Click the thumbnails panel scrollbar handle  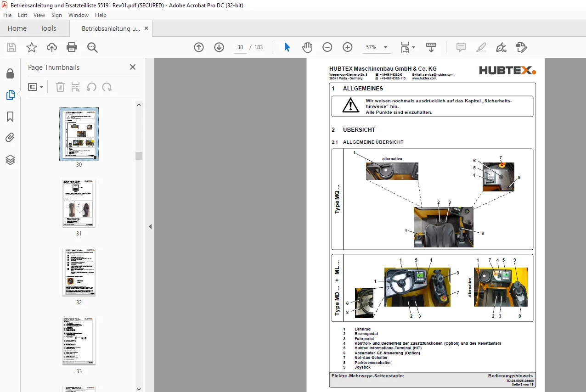pos(139,156)
